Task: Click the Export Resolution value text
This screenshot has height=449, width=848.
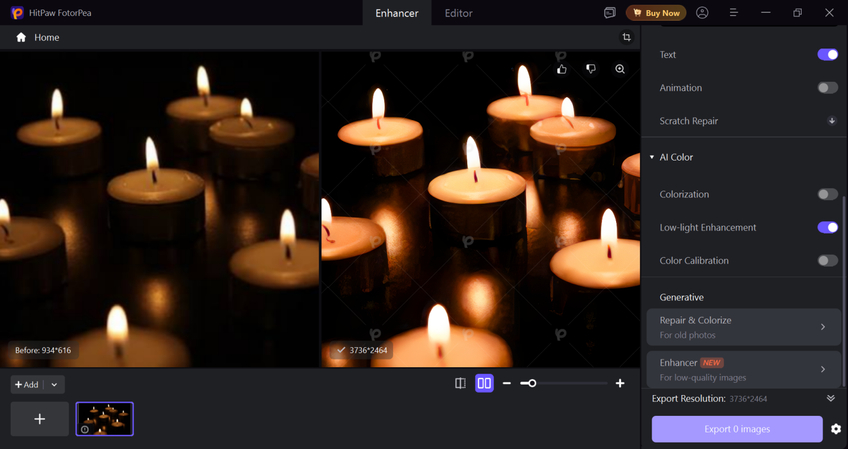Action: click(748, 399)
